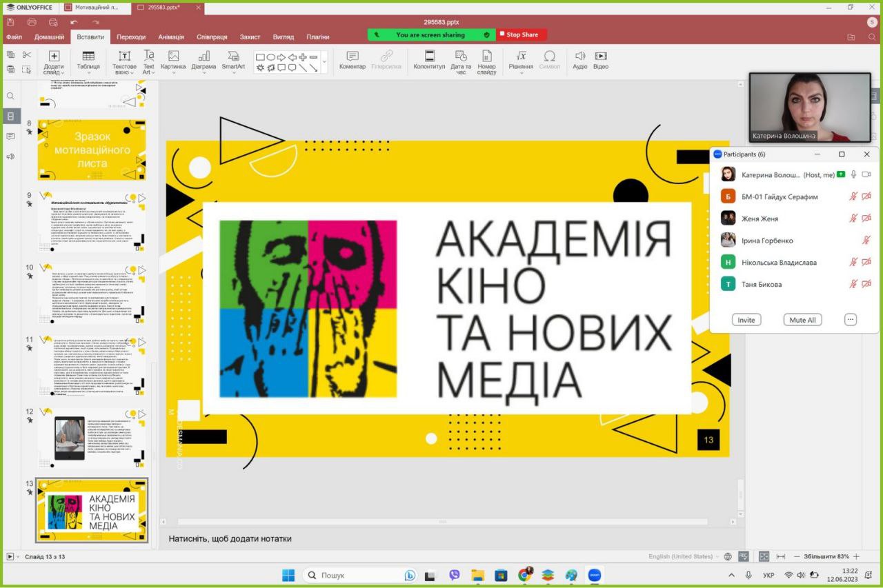883x588 pixels.
Task: Insert a picture with the Картинка icon
Action: (173, 62)
